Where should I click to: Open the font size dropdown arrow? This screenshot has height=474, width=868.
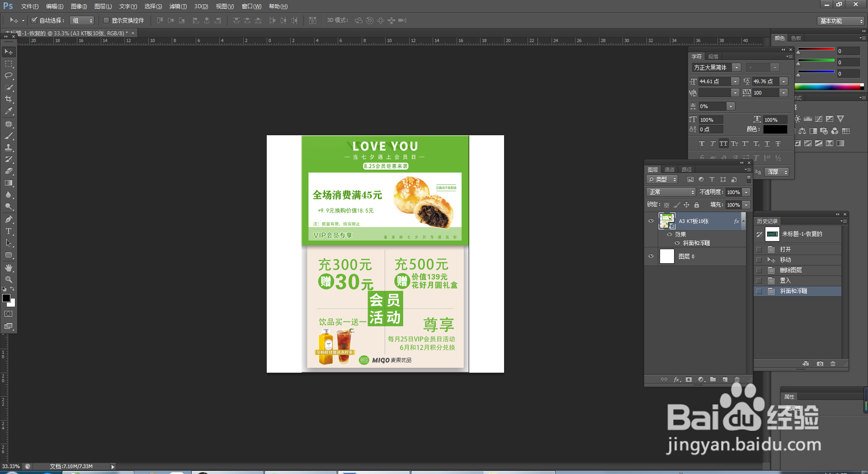[736, 81]
